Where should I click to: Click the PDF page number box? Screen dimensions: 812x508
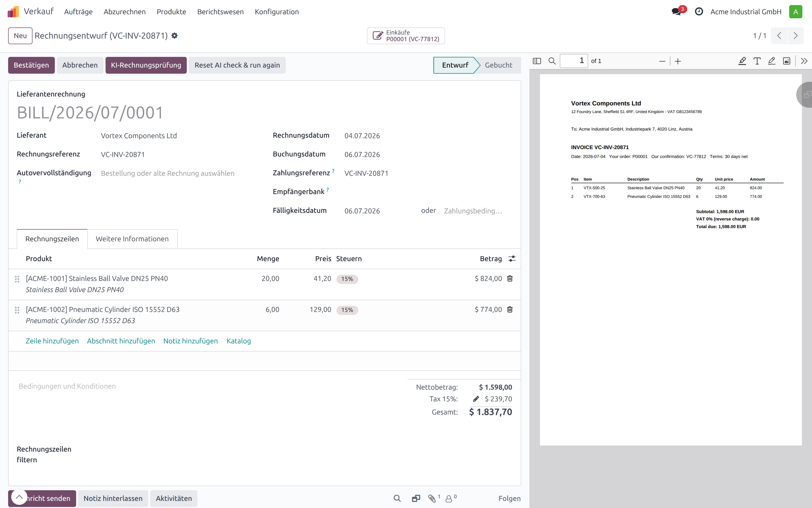pyautogui.click(x=573, y=61)
